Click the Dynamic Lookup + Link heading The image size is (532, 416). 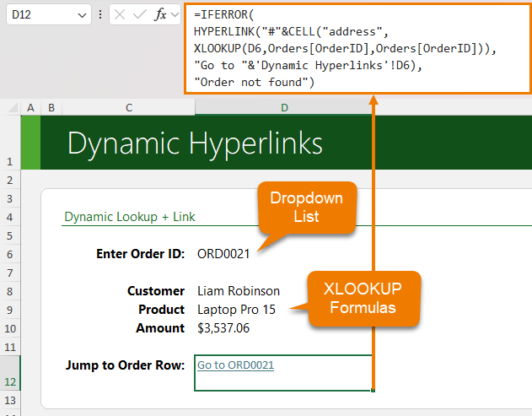point(130,217)
